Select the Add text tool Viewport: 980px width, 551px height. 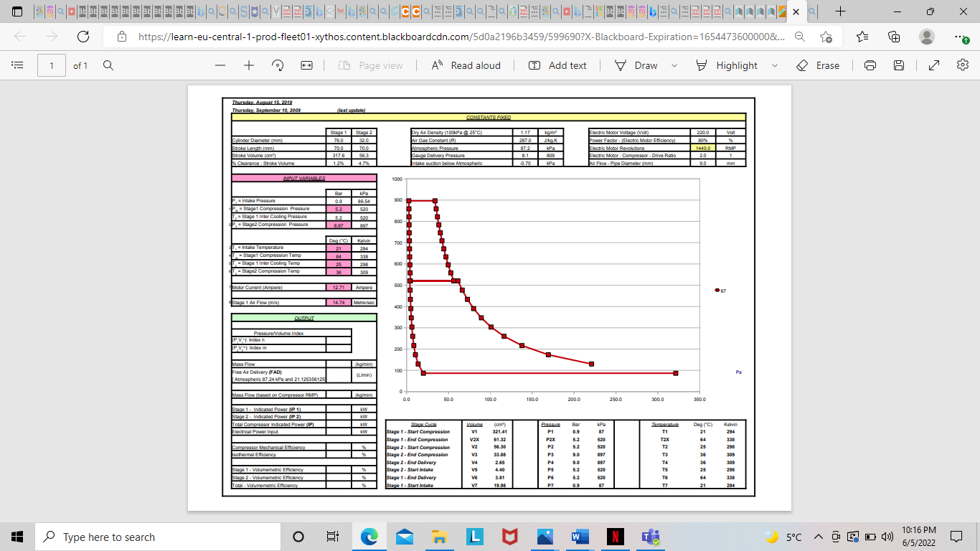558,65
